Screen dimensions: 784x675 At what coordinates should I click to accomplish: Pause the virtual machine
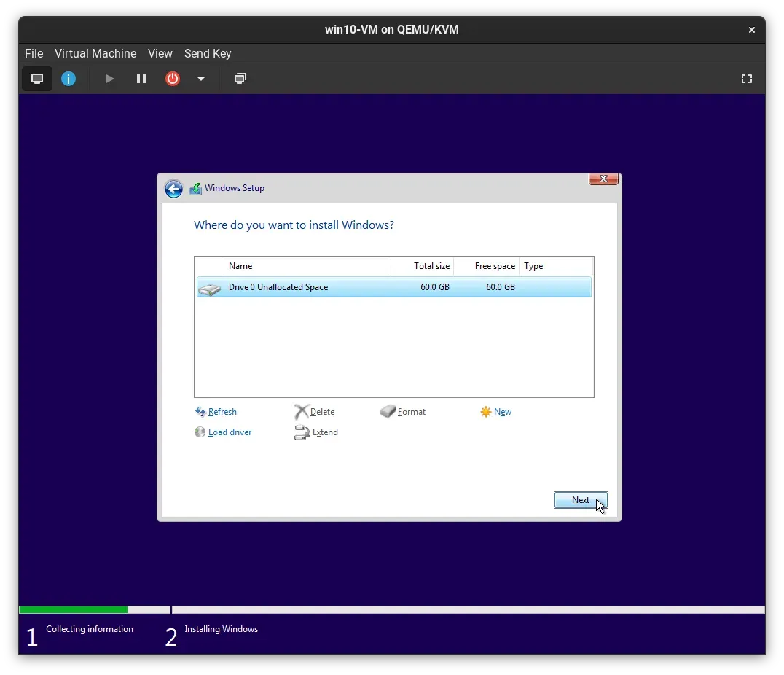coord(141,79)
